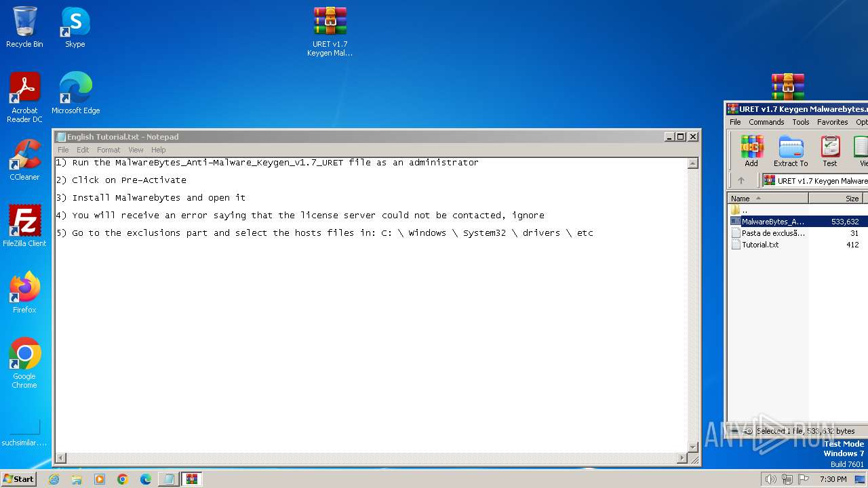Open Firefox desktop shortcut
The width and height of the screenshot is (868, 488).
(24, 293)
